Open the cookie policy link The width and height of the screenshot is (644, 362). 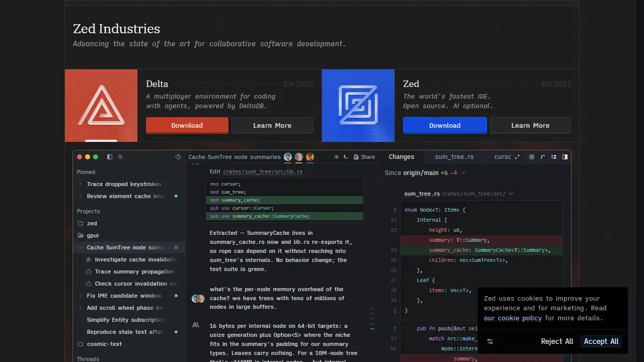pyautogui.click(x=513, y=318)
